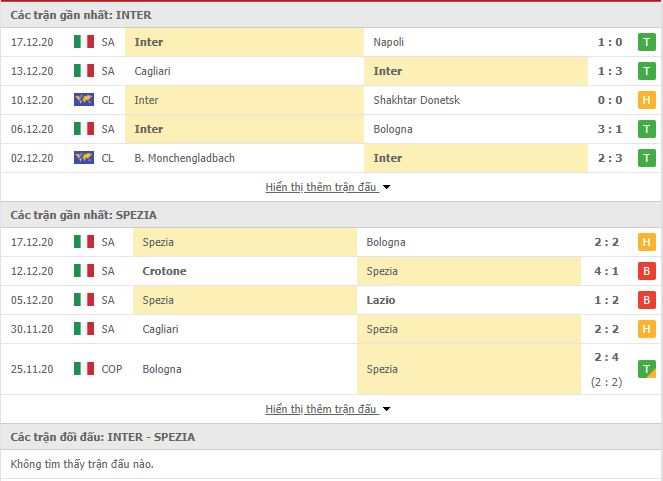Click the dropdown arrow below Inter's match list
The image size is (663, 481).
(386, 187)
